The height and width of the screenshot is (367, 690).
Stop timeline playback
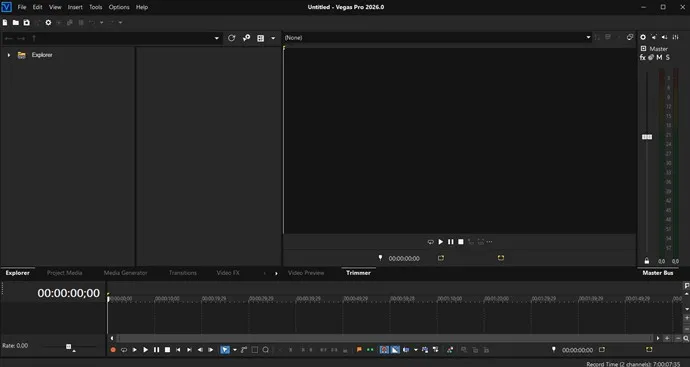pos(167,350)
